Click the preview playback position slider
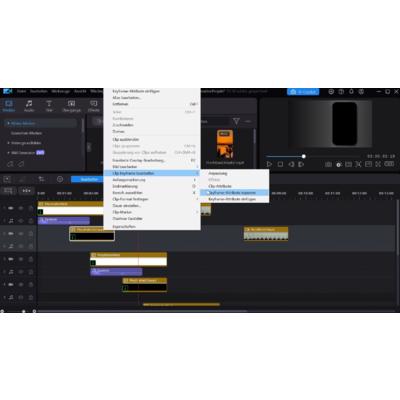The height and width of the screenshot is (400, 400). point(313,156)
